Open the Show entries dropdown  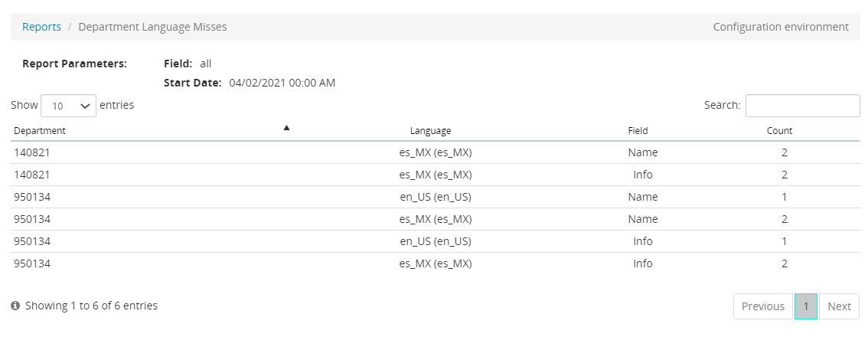click(68, 106)
